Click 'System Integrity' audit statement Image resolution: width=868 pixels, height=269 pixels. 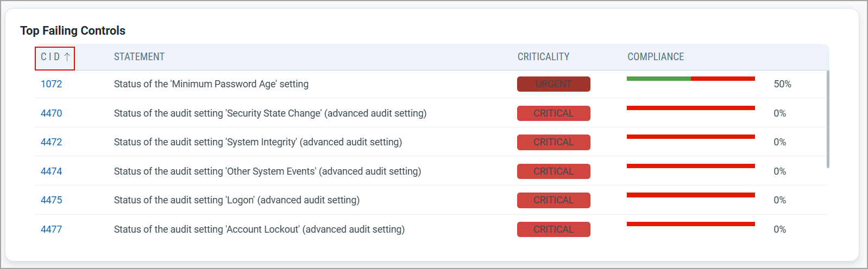(258, 142)
